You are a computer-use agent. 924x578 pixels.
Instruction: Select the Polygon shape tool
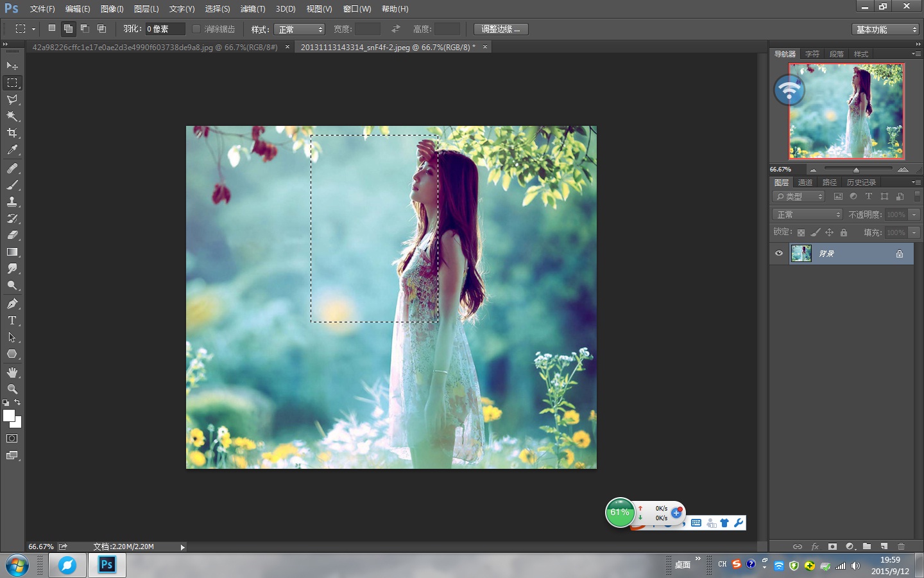(12, 354)
